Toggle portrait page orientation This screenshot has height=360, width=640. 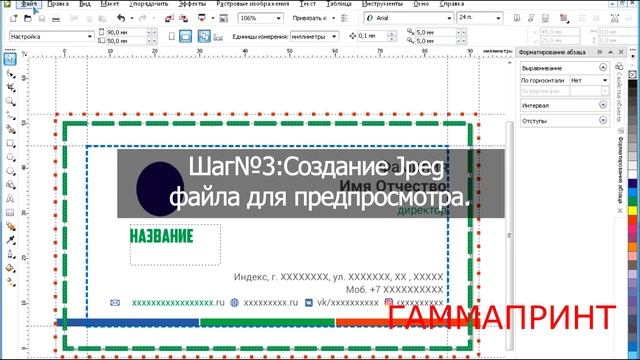[x=171, y=36]
